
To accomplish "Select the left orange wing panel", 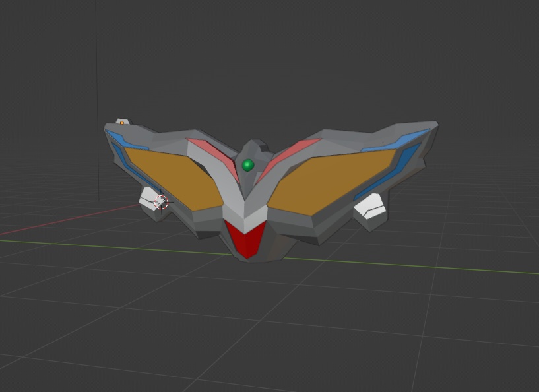I will pyautogui.click(x=175, y=179).
